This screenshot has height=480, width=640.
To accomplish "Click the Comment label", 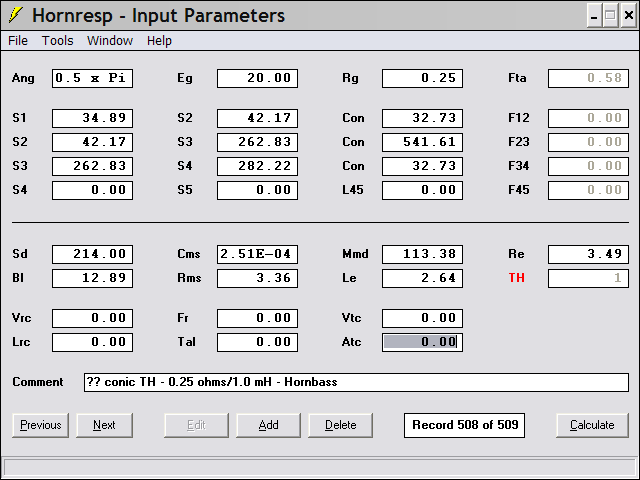I will pos(38,382).
